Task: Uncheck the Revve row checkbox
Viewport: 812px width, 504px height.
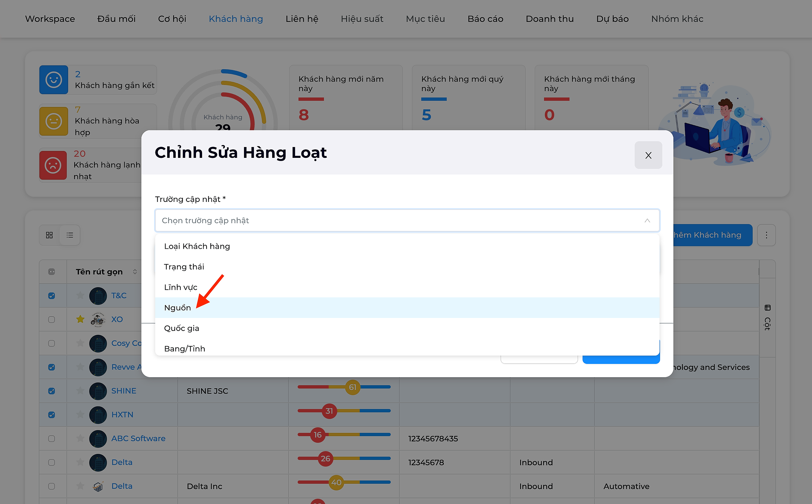Action: tap(51, 367)
